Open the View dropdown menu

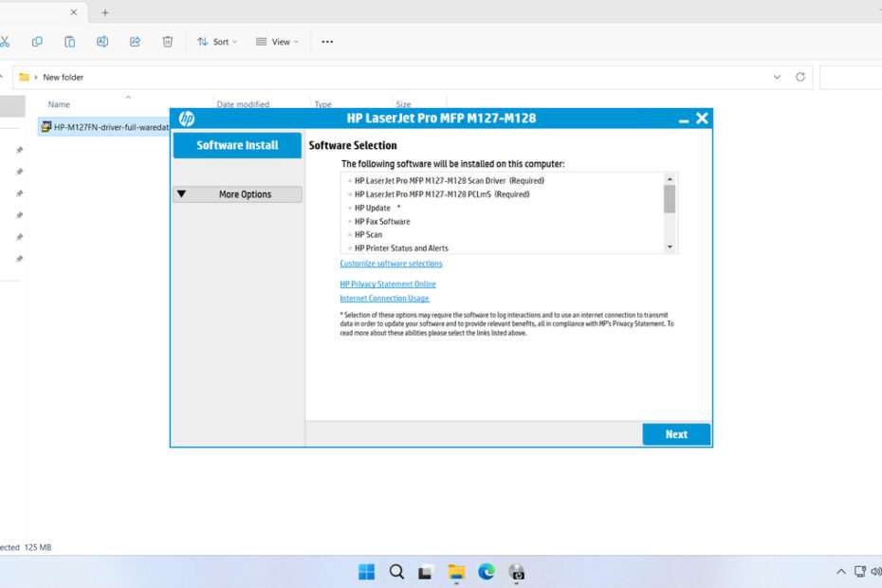pos(277,42)
